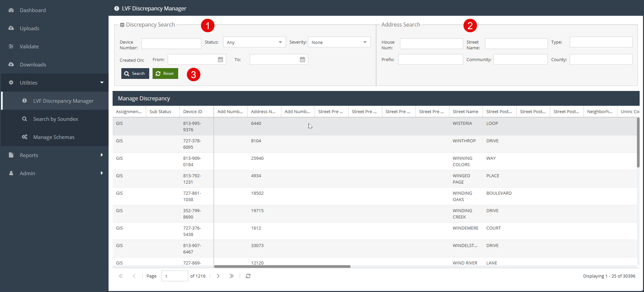
Task: Click the Manage Schemas gears icon
Action: [x=25, y=137]
